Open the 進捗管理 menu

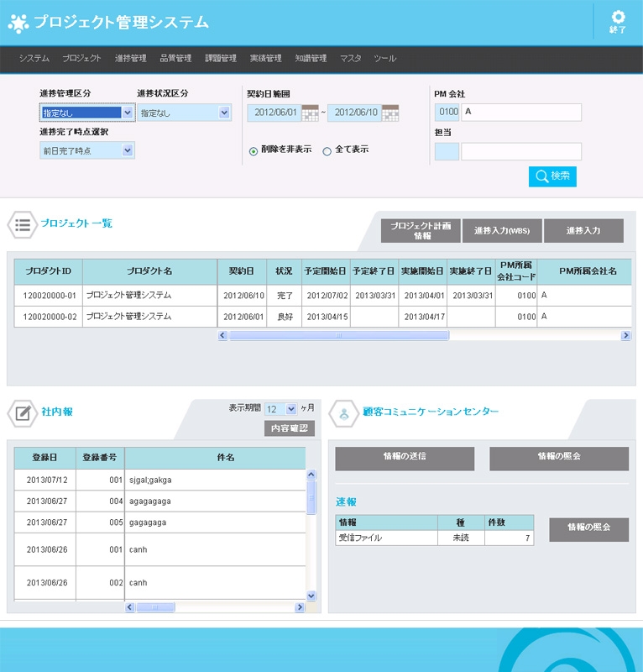click(x=131, y=58)
